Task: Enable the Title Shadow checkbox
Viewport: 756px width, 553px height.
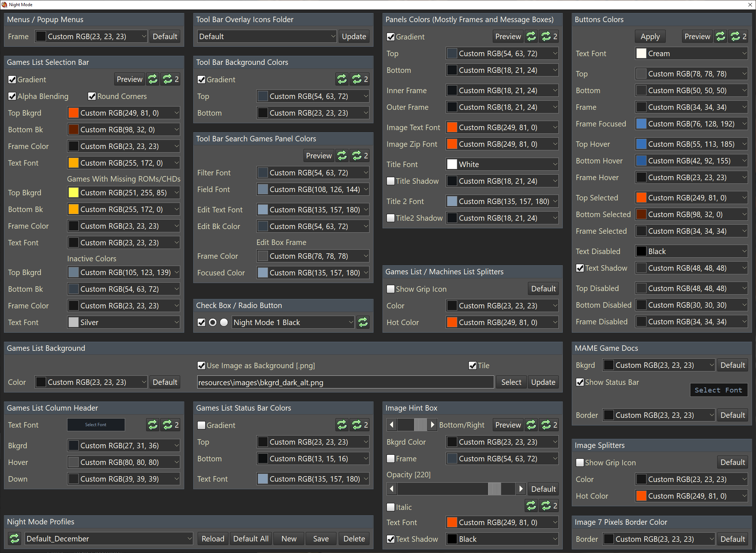Action: (391, 181)
